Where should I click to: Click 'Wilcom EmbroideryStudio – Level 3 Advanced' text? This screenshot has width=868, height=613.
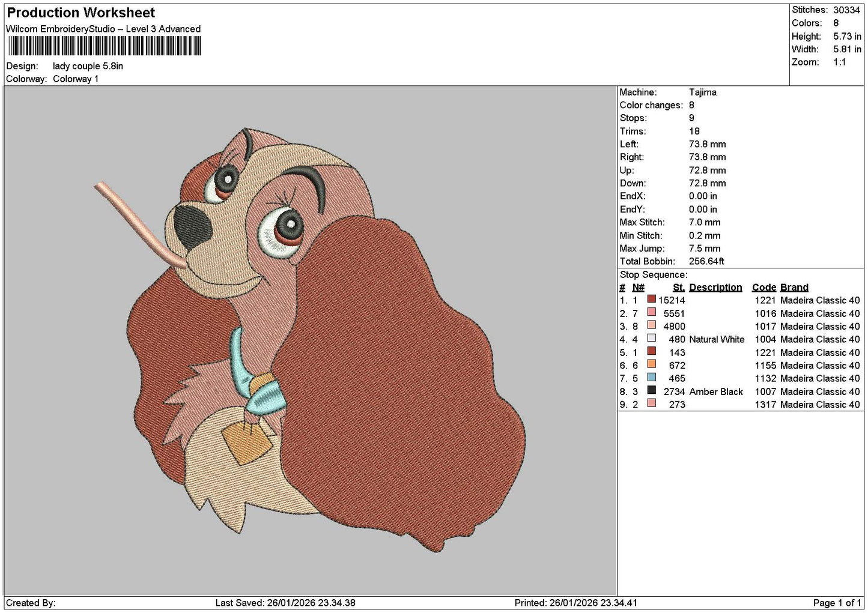(x=103, y=29)
